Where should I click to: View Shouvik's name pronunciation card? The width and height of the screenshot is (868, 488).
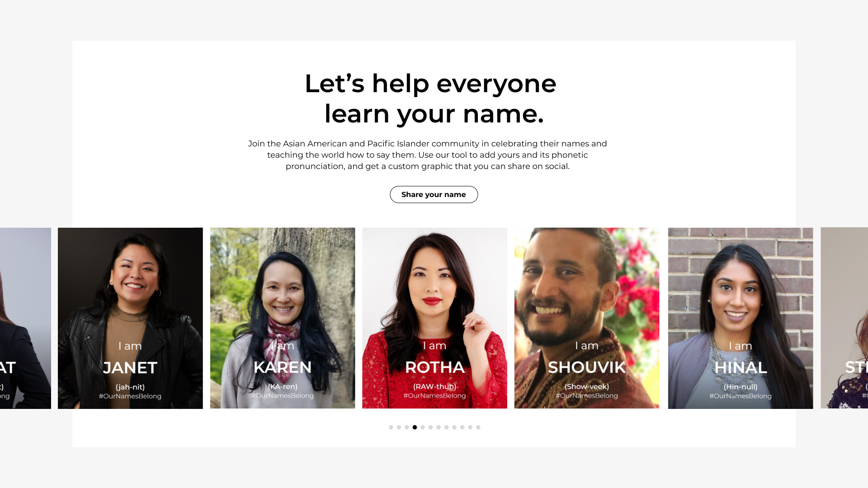[587, 318]
